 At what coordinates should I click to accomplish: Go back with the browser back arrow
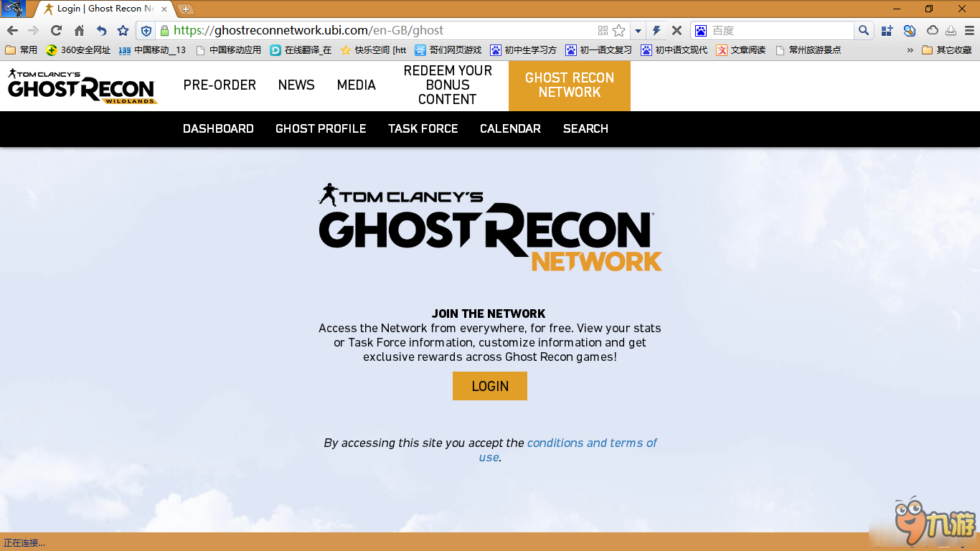[x=12, y=31]
